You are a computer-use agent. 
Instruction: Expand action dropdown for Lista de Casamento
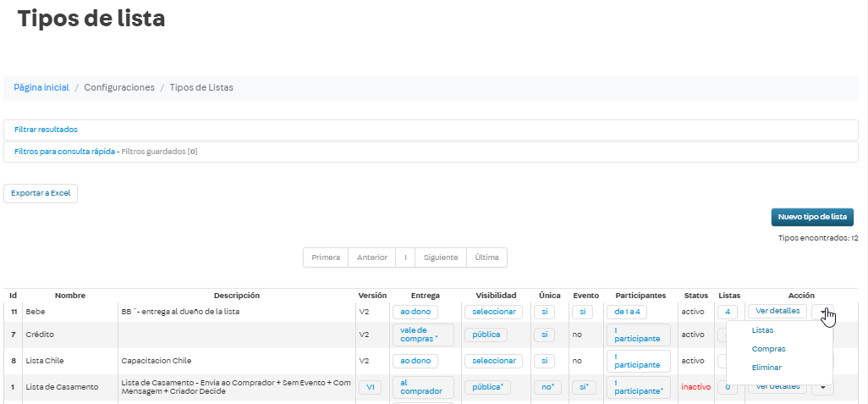[x=822, y=387]
